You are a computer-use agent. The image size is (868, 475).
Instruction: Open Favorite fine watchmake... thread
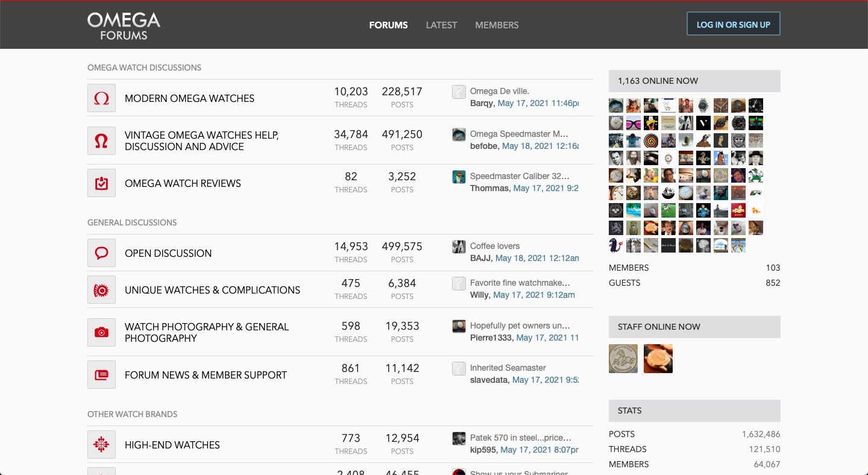click(520, 283)
